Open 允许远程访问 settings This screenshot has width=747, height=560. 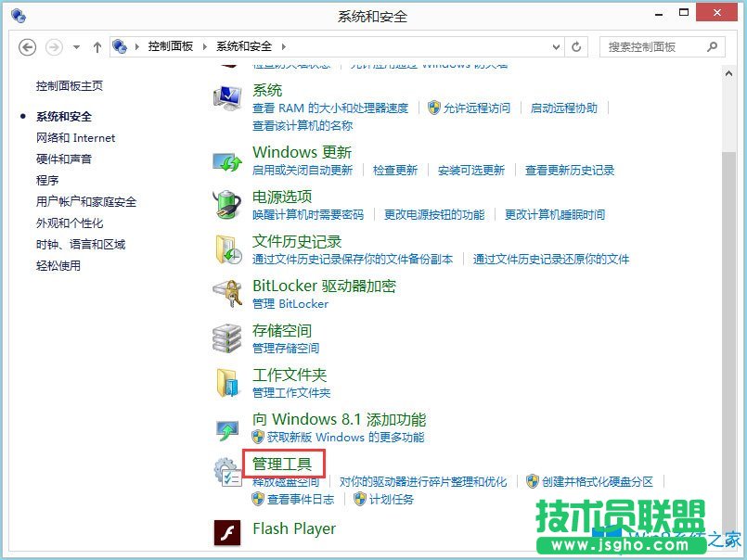(x=475, y=107)
